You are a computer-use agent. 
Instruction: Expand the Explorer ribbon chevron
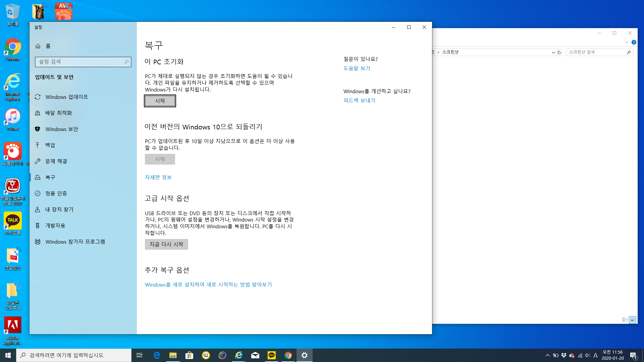pos(626,42)
